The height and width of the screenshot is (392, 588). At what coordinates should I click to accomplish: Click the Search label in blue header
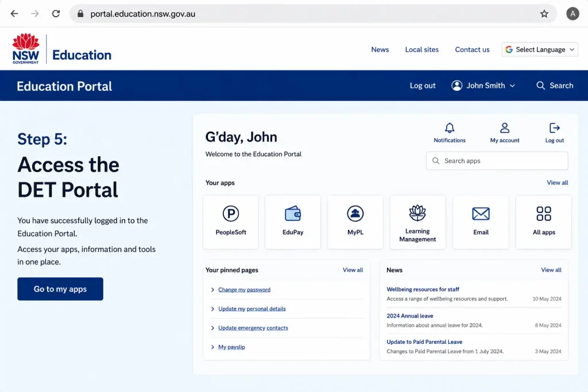point(561,86)
